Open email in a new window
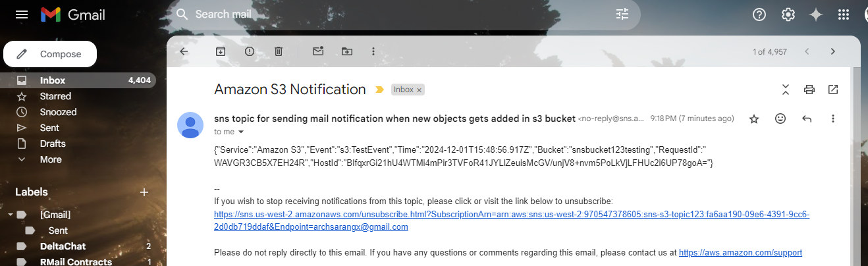868x266 pixels. tap(833, 89)
